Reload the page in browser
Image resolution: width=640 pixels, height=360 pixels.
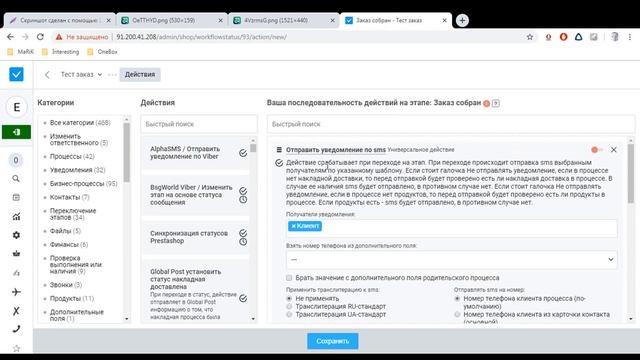pos(40,37)
